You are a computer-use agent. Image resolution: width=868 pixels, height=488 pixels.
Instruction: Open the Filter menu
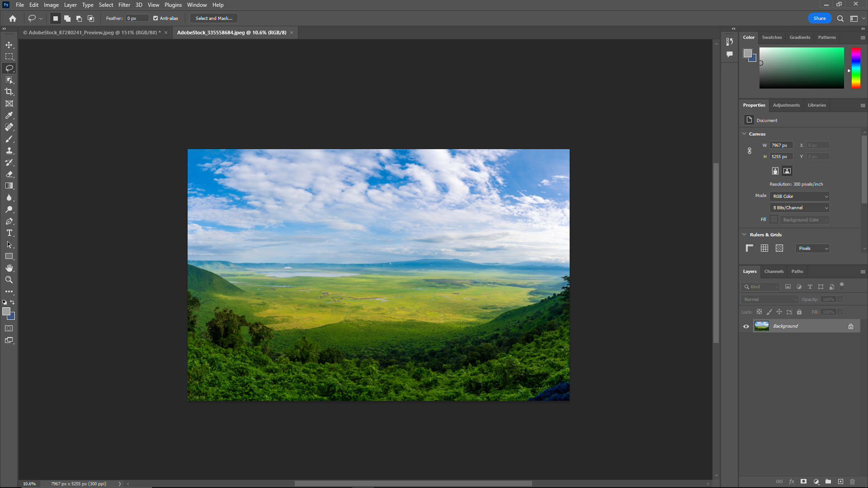coord(124,5)
